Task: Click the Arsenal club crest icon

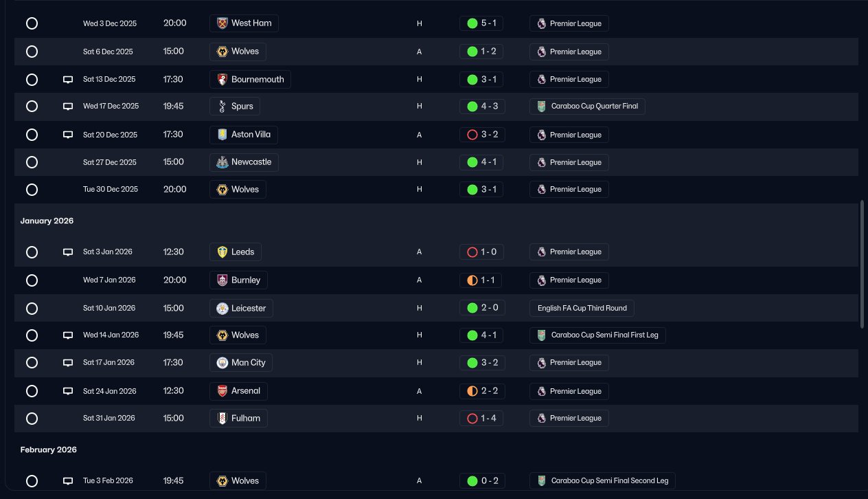Action: pos(222,391)
